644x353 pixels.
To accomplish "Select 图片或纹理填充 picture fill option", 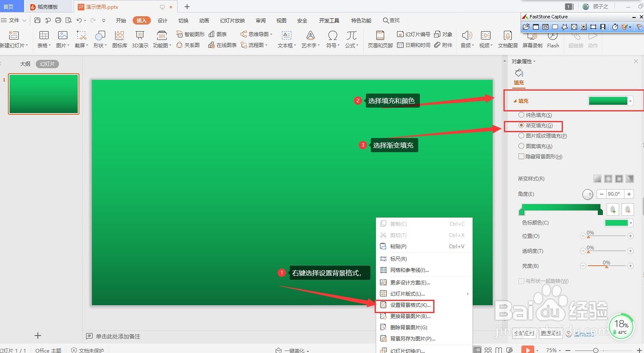I will click(543, 136).
